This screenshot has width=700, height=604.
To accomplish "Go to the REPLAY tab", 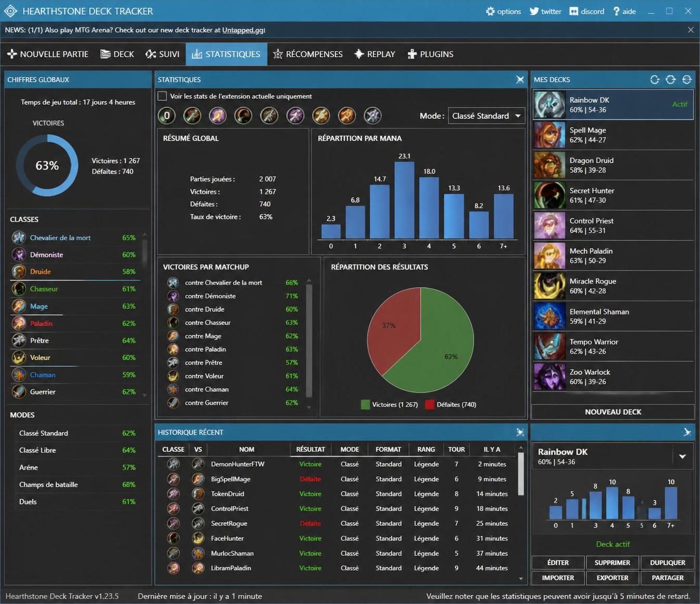I will coord(374,54).
